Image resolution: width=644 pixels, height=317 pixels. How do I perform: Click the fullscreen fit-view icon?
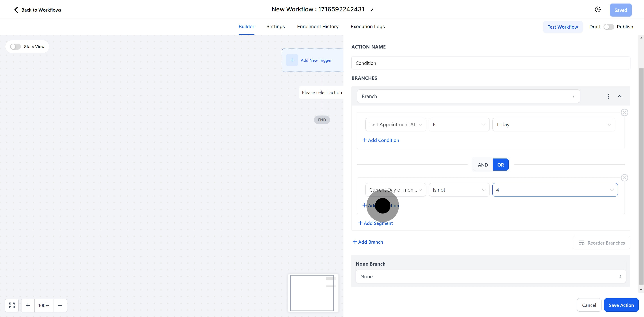click(12, 305)
